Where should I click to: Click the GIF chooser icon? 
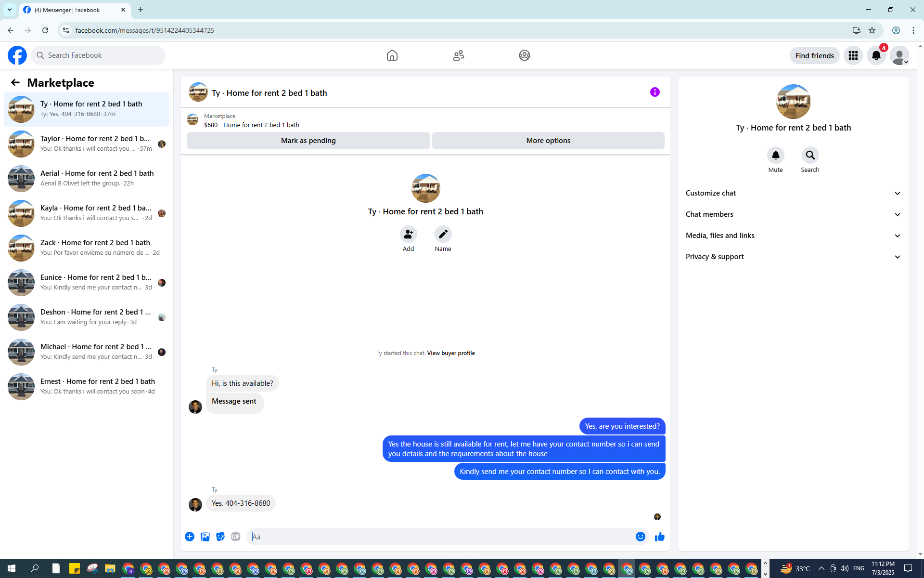coord(235,537)
